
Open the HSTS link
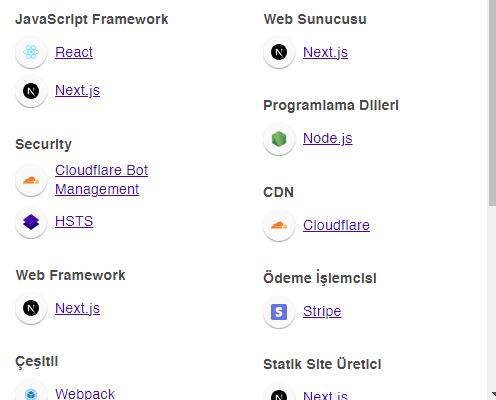[x=74, y=221]
